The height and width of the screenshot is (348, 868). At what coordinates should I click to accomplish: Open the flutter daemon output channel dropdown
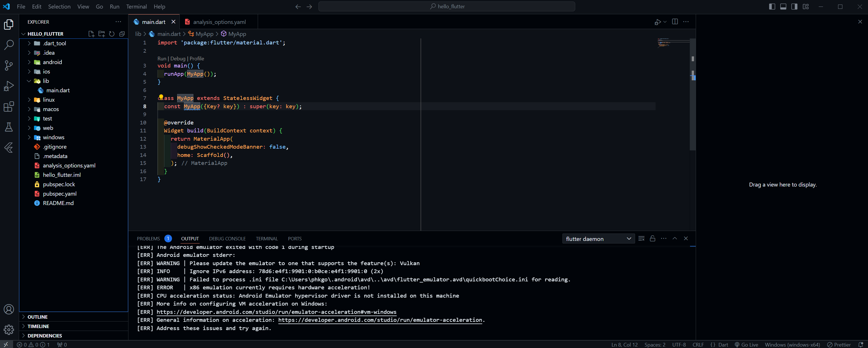598,239
